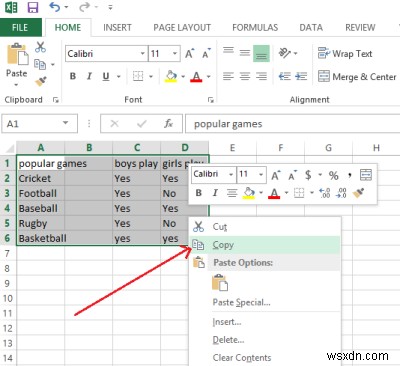Select column header E
The width and height of the screenshot is (400, 366).
click(232, 148)
